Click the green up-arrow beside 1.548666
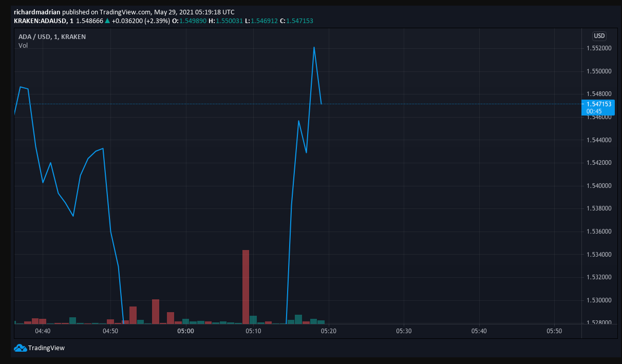This screenshot has width=622, height=364. [107, 21]
